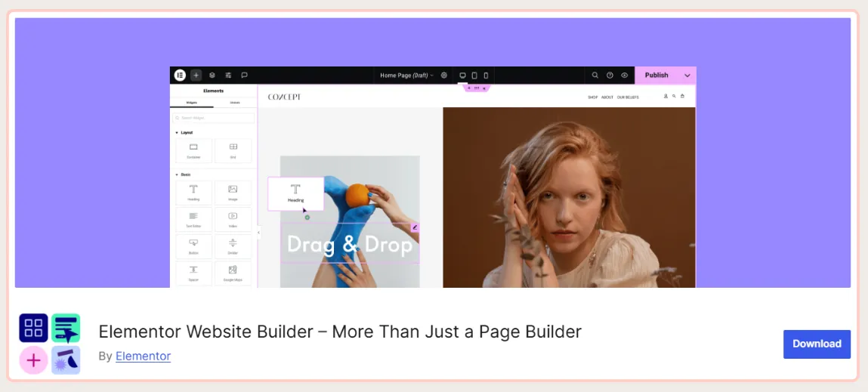
Task: Select the Button widget
Action: 193,246
